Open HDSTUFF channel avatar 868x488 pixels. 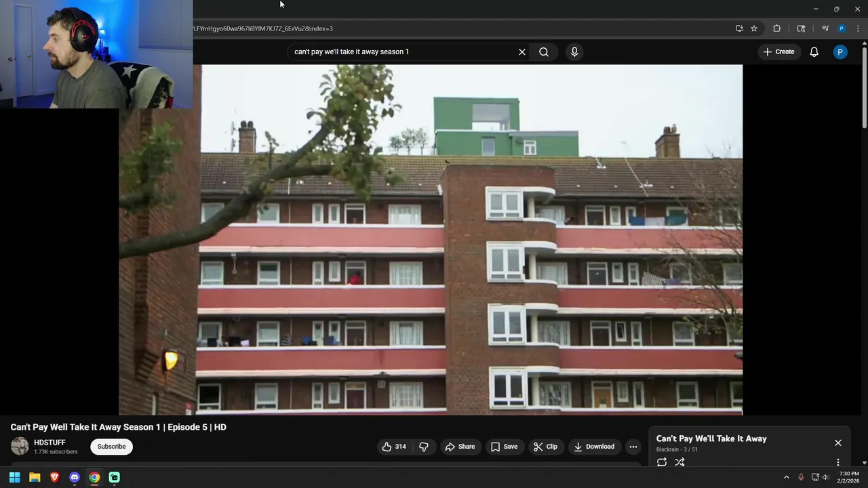click(20, 446)
